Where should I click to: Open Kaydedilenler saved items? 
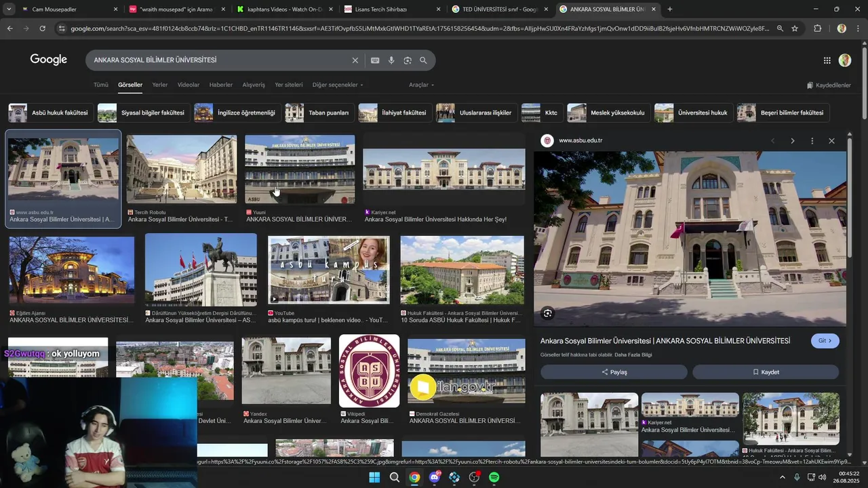pyautogui.click(x=829, y=85)
